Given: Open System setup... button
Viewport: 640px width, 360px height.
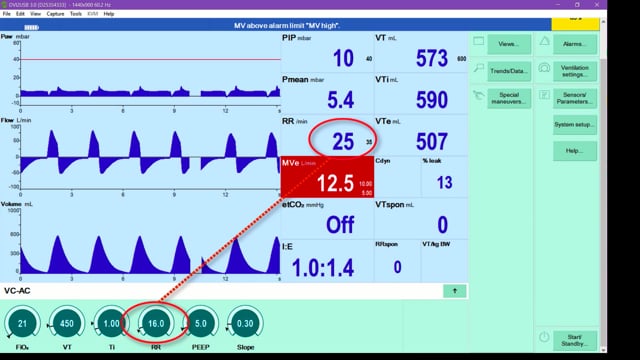Looking at the screenshot, I should point(575,124).
